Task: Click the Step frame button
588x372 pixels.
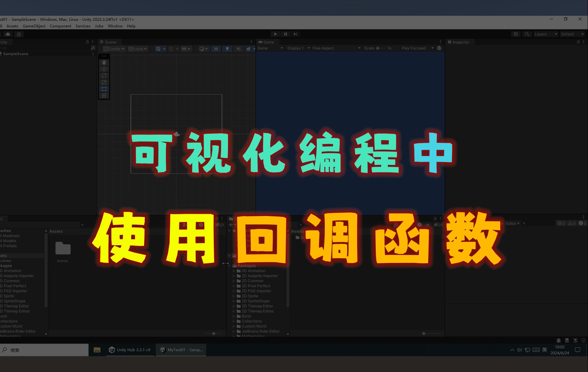Action: click(x=295, y=34)
